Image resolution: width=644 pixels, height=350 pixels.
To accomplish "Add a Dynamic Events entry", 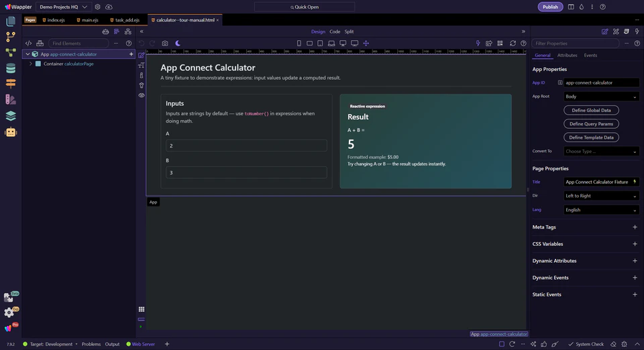I will (x=635, y=278).
